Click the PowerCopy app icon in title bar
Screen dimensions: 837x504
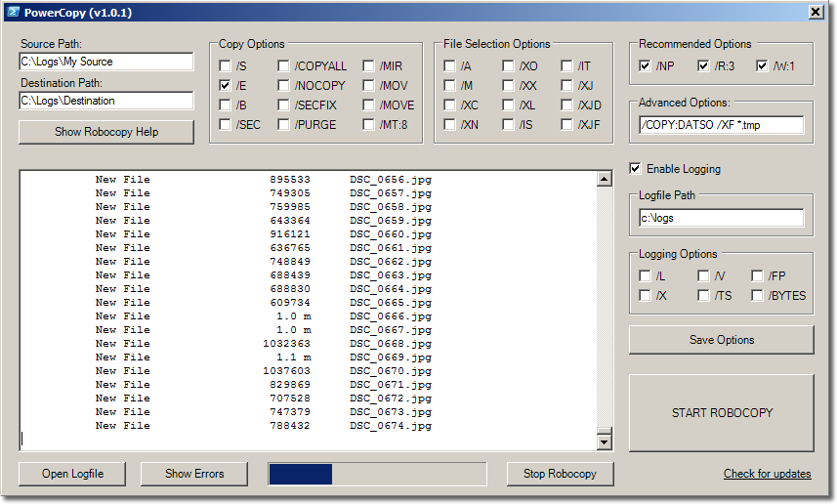(x=14, y=12)
